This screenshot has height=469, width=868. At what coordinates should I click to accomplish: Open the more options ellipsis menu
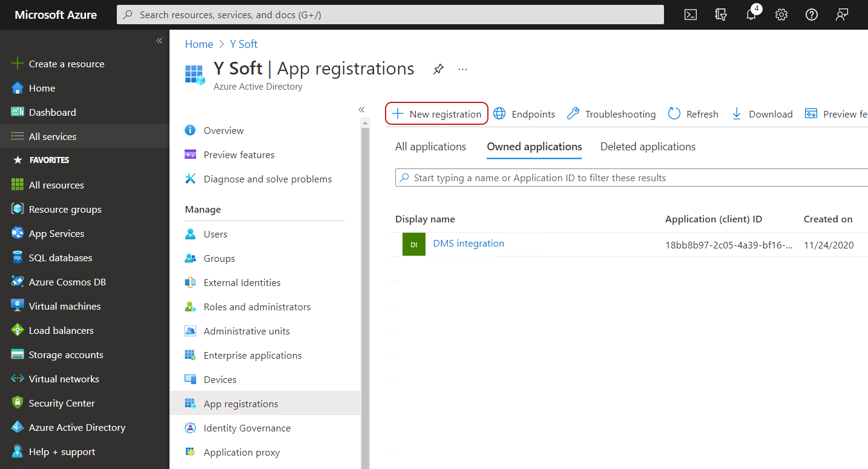462,69
